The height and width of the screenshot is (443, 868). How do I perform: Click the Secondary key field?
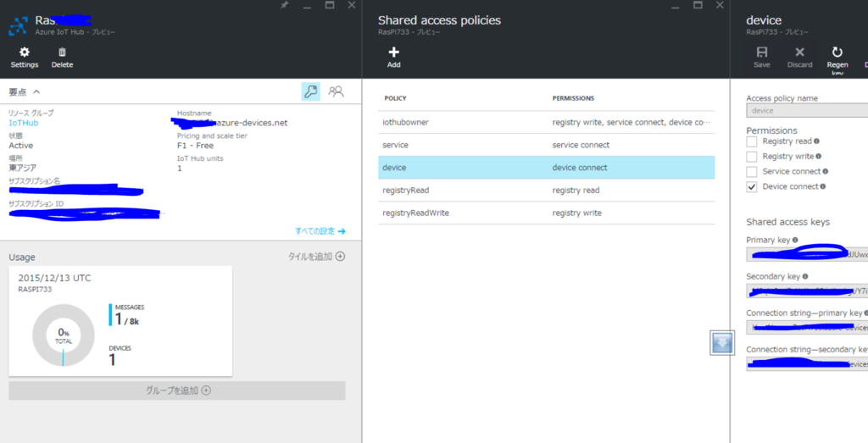807,291
